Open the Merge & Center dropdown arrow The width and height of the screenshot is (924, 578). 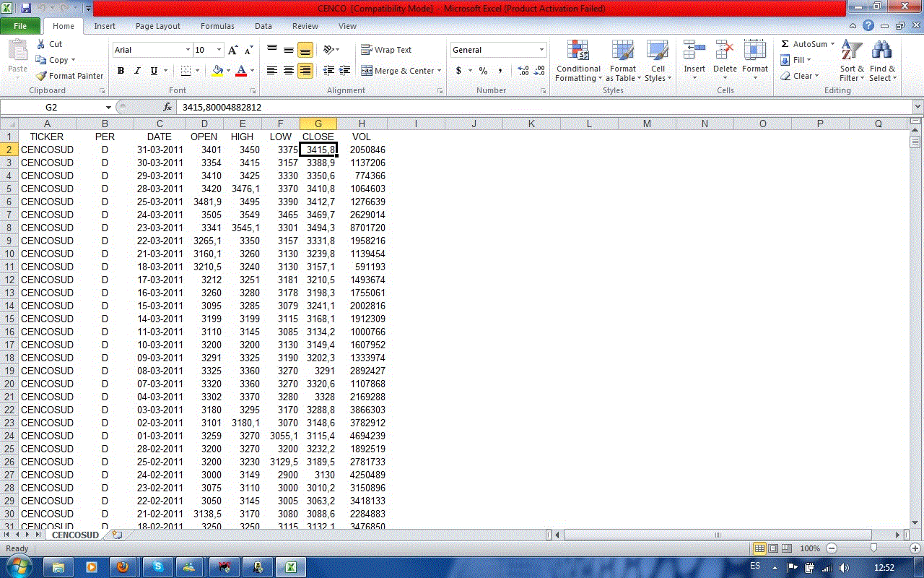point(440,71)
